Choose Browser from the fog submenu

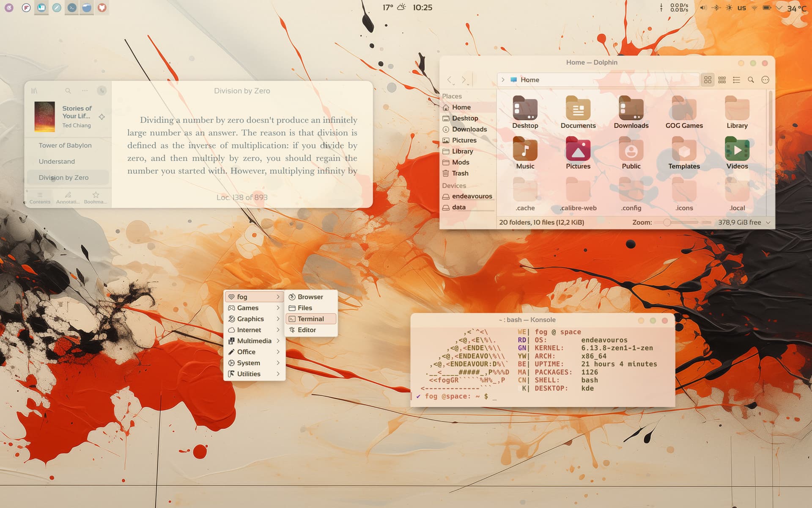(311, 297)
